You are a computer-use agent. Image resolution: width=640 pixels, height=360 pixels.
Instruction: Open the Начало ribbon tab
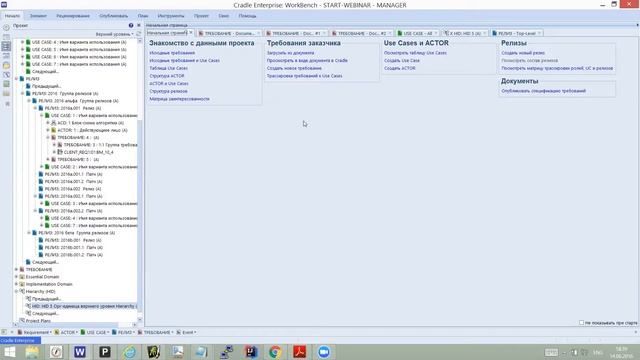12,16
